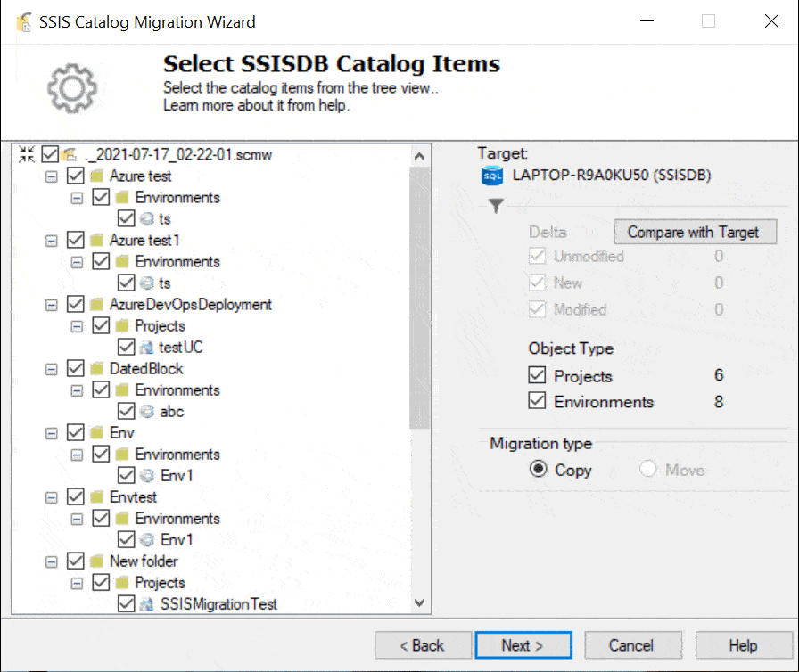The width and height of the screenshot is (799, 672).
Task: Click Environments folder icon under Envtest
Action: pyautogui.click(x=122, y=518)
